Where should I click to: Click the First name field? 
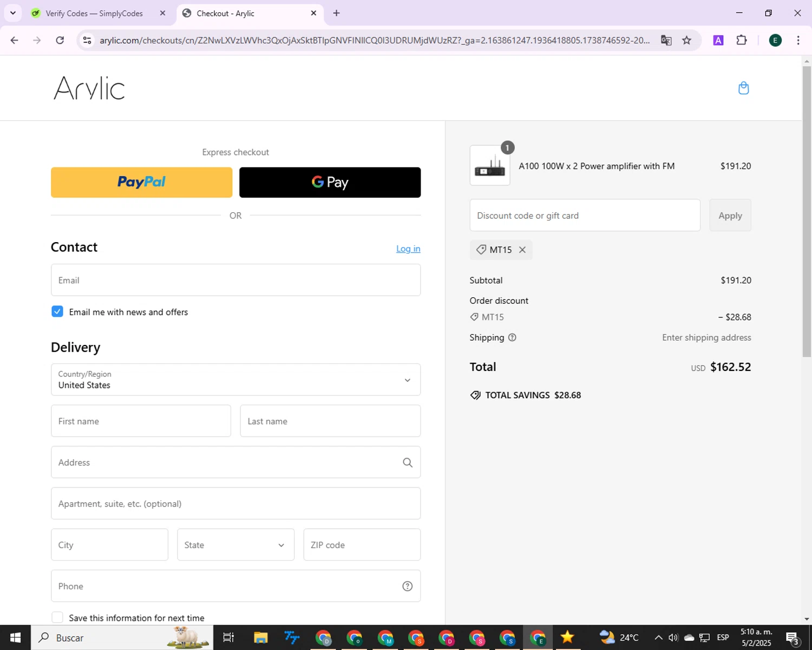141,421
